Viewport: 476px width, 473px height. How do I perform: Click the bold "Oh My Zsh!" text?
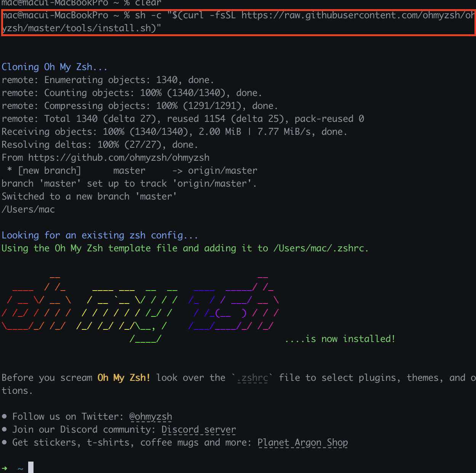124,378
